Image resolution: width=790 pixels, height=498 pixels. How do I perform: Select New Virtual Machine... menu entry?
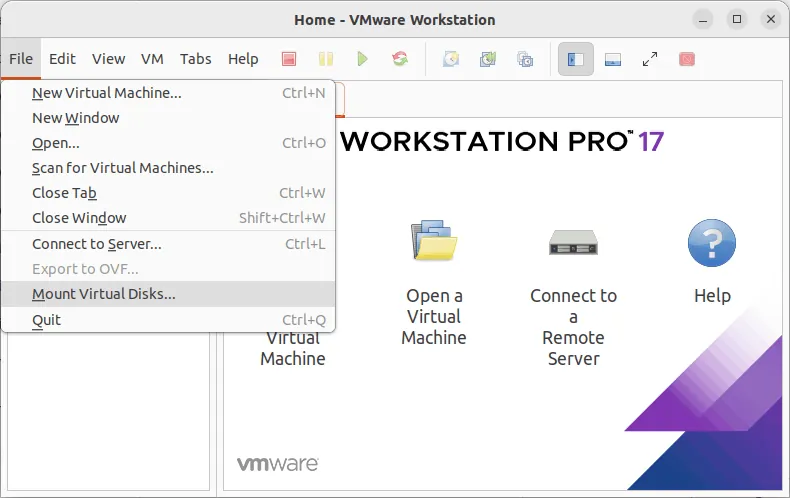[x=168, y=93]
